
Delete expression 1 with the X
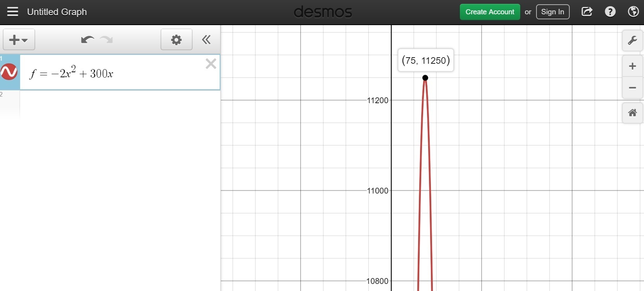click(211, 63)
